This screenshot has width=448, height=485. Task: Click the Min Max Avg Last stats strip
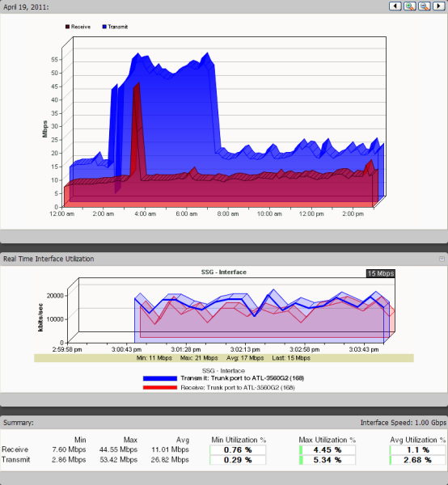pyautogui.click(x=224, y=358)
